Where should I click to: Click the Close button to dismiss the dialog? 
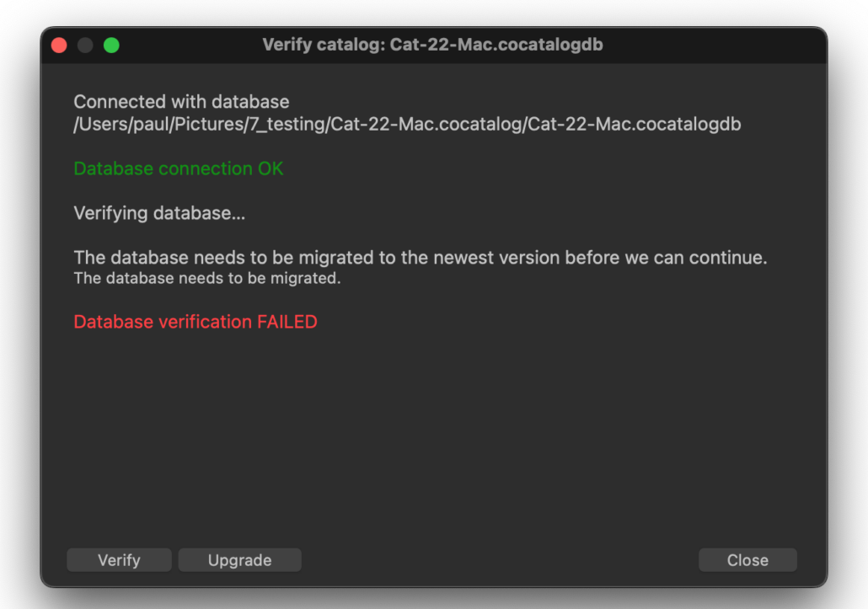point(747,559)
